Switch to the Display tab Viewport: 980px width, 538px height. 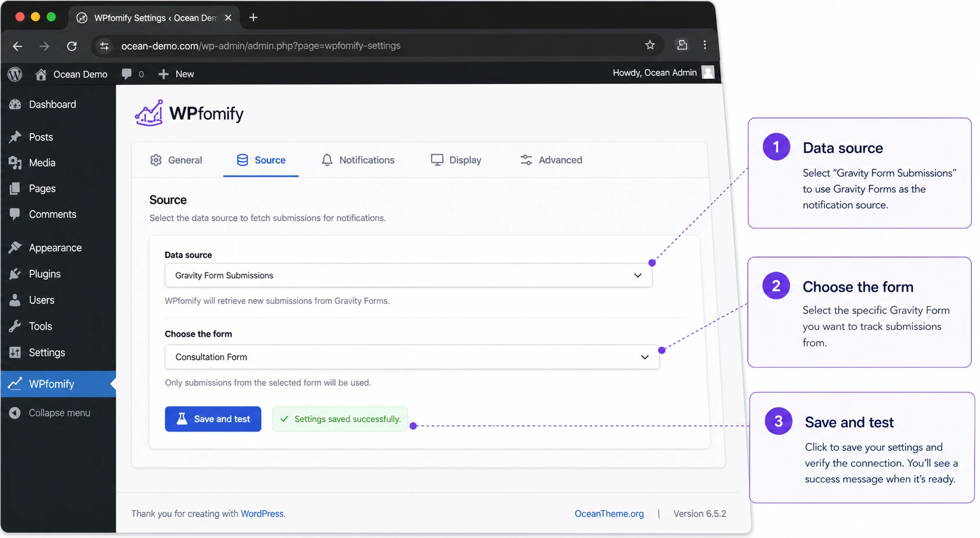[456, 160]
